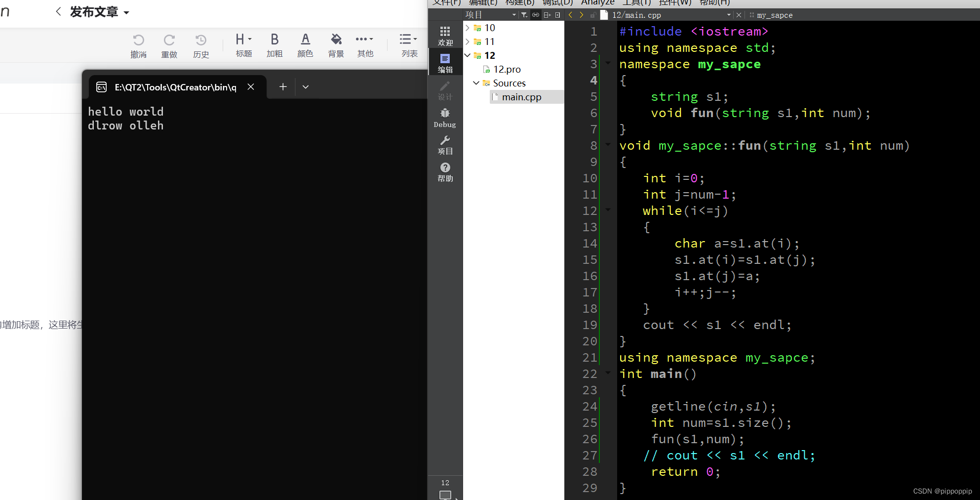Expand project folder 10

pyautogui.click(x=468, y=28)
